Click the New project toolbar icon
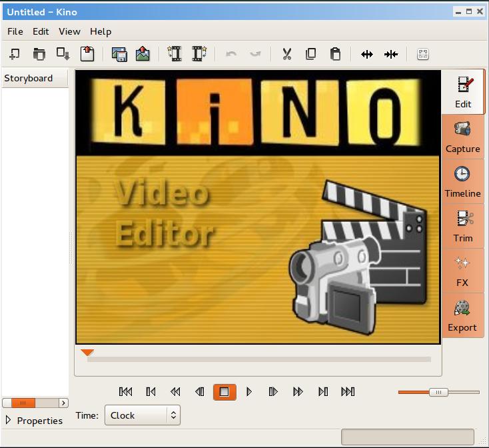 click(x=15, y=54)
